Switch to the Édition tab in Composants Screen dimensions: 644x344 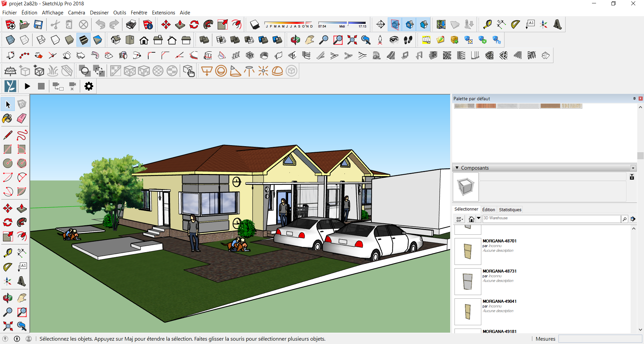(x=488, y=210)
